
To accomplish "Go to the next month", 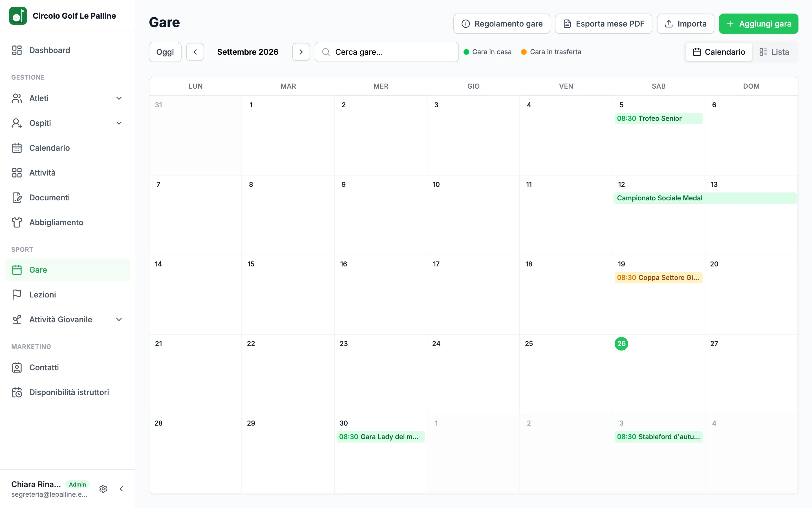I will (301, 52).
